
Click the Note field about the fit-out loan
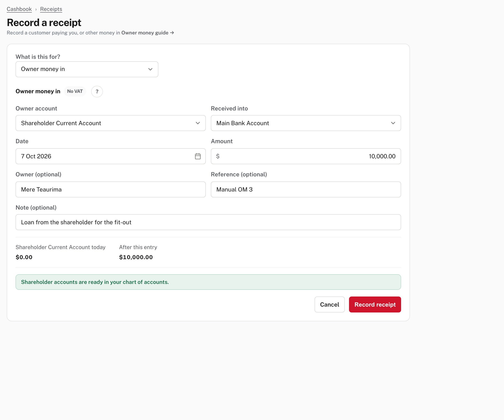point(208,222)
